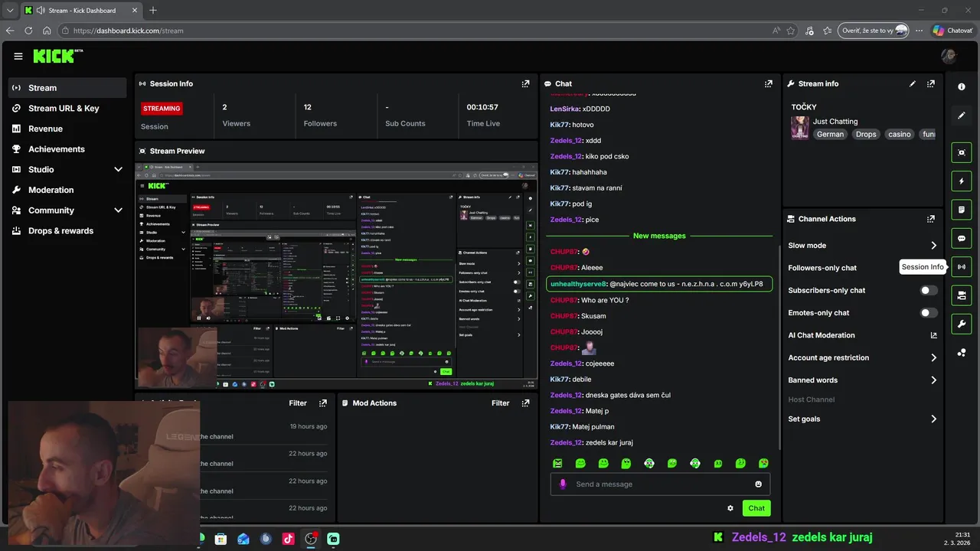Toggle Emotes-only chat switch
Screen dimensions: 980x551
click(929, 313)
